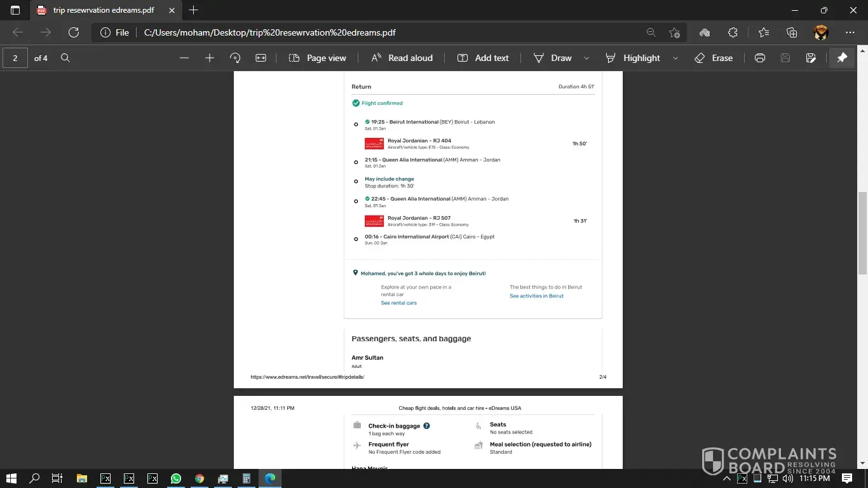The height and width of the screenshot is (488, 868).
Task: Click the Rotate page icon
Action: pos(235,58)
